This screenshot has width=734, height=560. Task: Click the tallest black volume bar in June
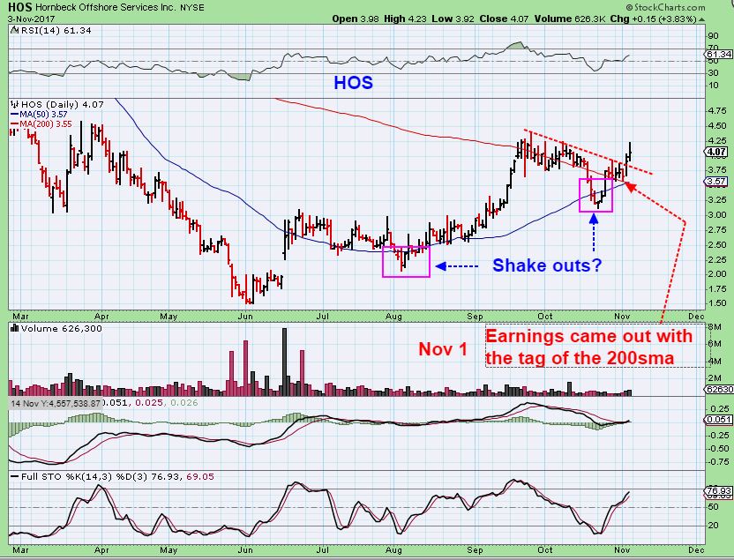tap(285, 362)
